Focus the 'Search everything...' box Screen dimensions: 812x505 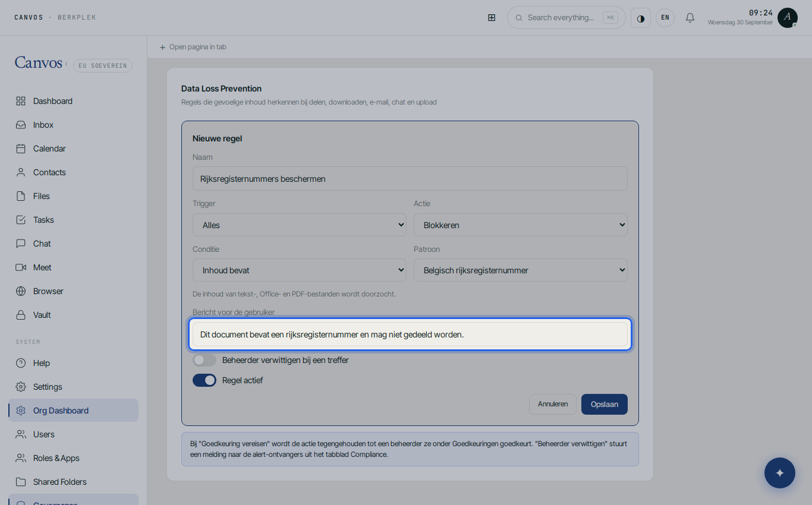coord(566,18)
